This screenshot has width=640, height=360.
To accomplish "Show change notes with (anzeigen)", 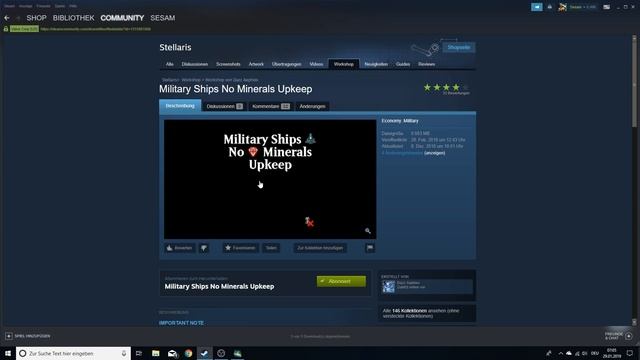I will tap(434, 153).
